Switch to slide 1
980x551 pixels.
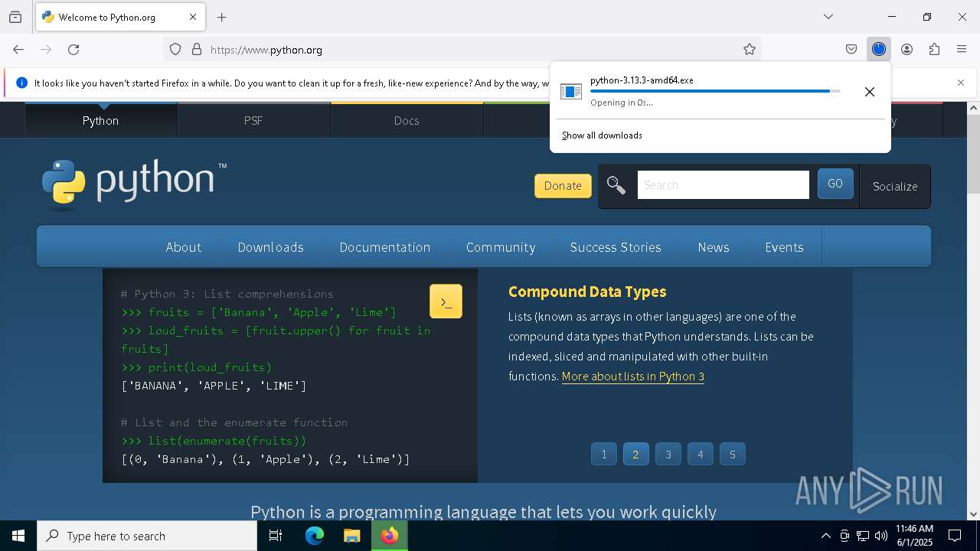(x=604, y=454)
